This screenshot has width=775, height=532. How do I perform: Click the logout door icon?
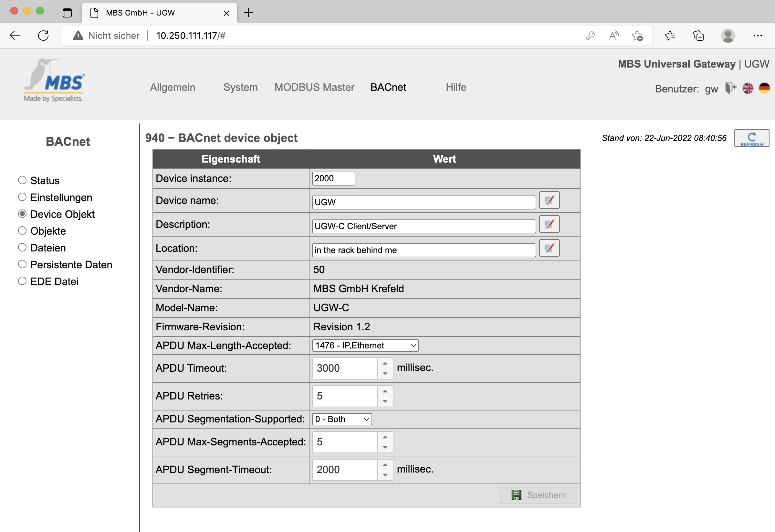(730, 88)
